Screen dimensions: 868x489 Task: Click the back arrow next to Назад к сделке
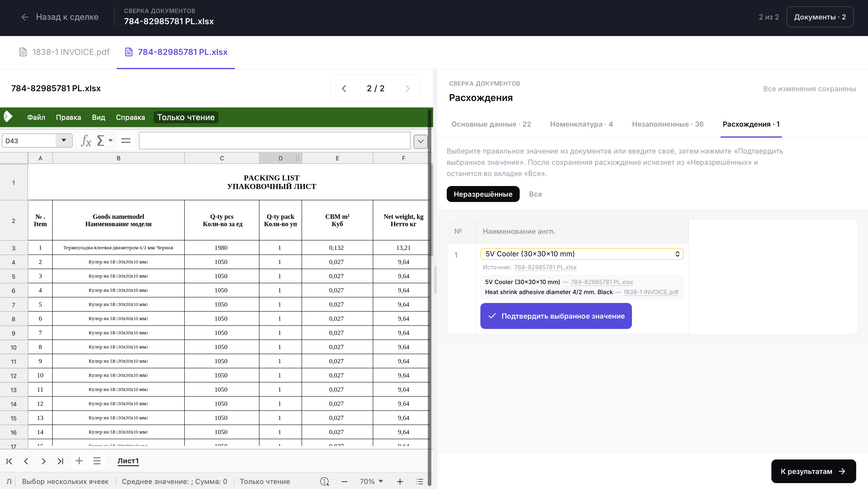tap(25, 17)
